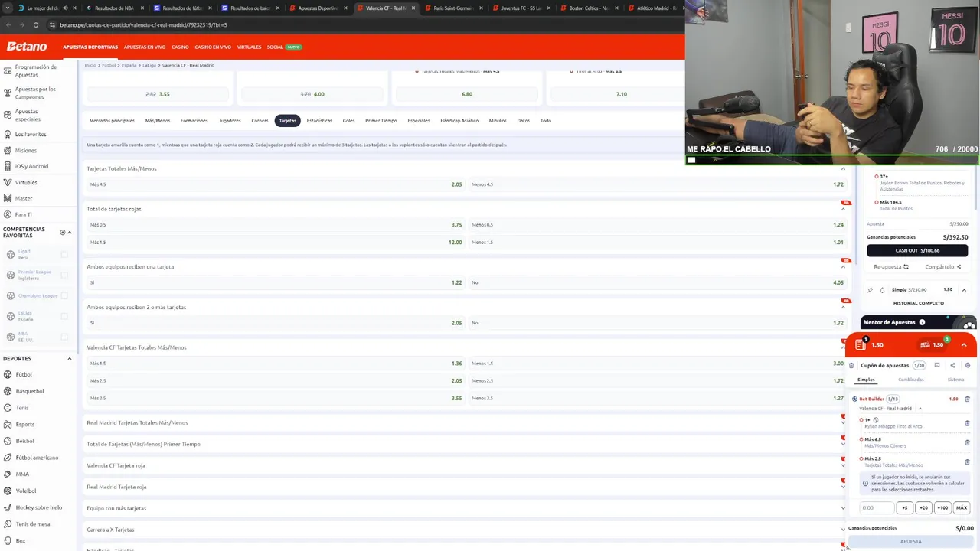Screen dimensions: 980x551
Task: Share the bet slip coupon
Action: (x=952, y=366)
